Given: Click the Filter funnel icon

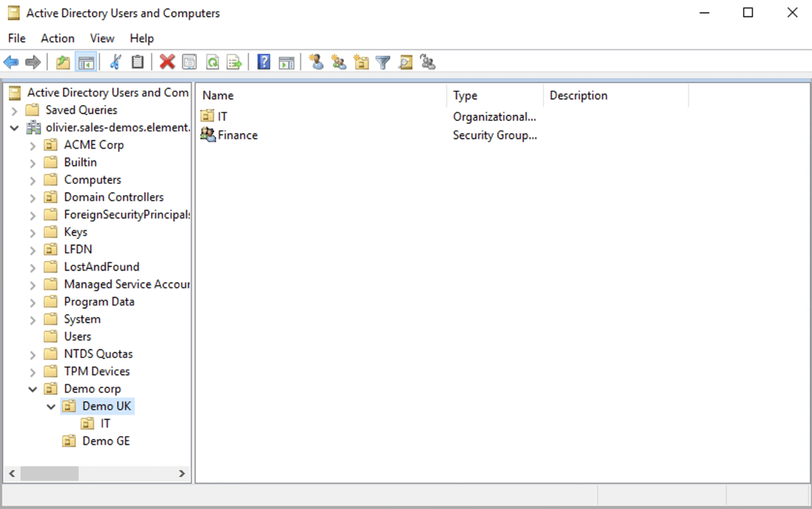Looking at the screenshot, I should (x=383, y=62).
